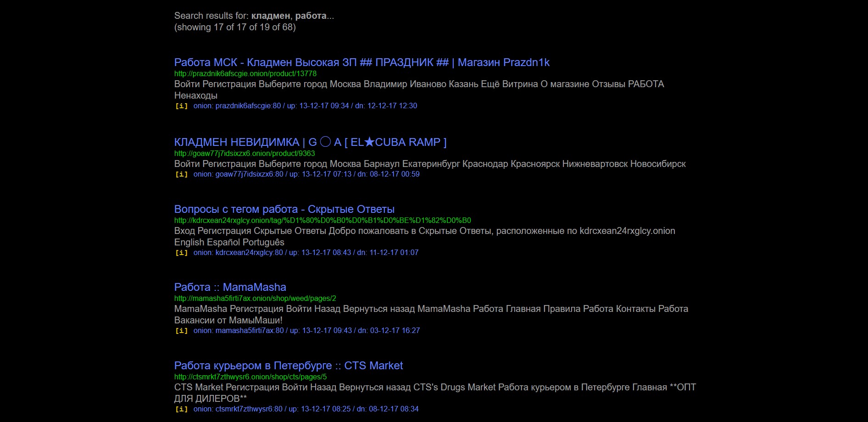Click the 'onion: mamasha5firti7ax:80' status line
This screenshot has width=868, height=422.
point(306,331)
